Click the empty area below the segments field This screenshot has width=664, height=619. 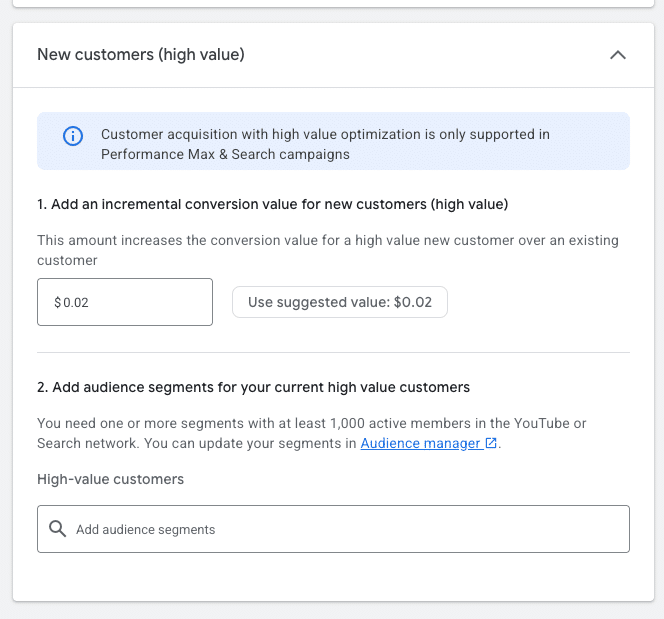click(x=332, y=577)
